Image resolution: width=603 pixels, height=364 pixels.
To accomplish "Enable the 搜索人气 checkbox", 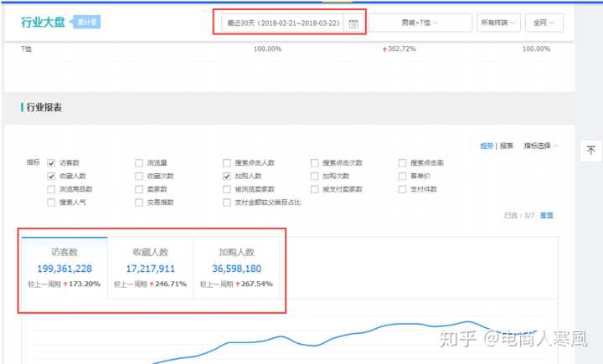I will (51, 203).
